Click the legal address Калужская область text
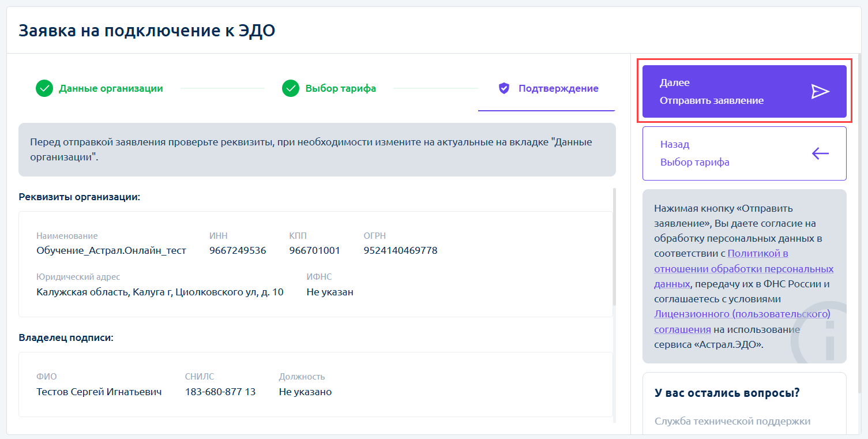The image size is (868, 439). pos(160,292)
